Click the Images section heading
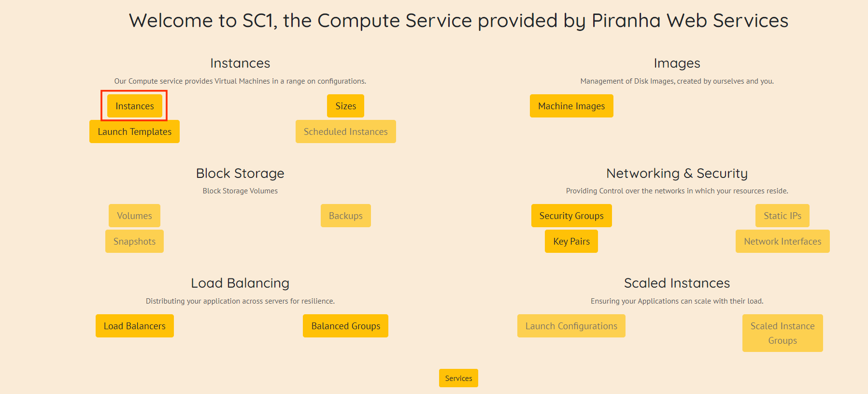 click(x=677, y=63)
